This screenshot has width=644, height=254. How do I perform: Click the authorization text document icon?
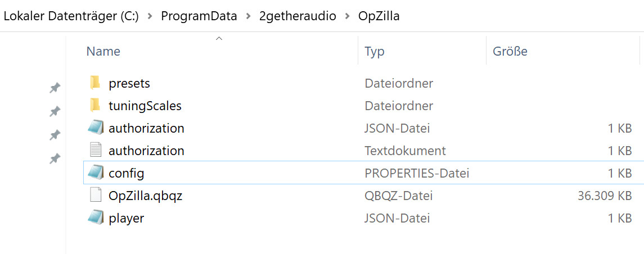95,150
